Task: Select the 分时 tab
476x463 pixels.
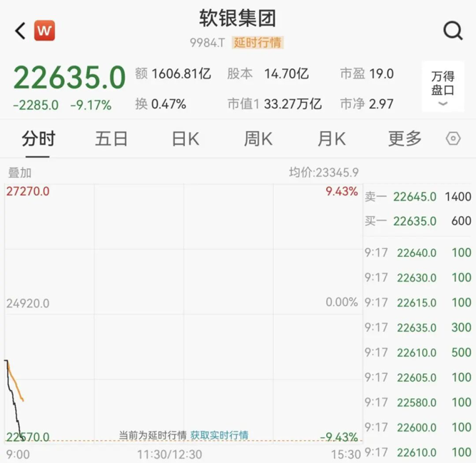Action: [x=39, y=138]
